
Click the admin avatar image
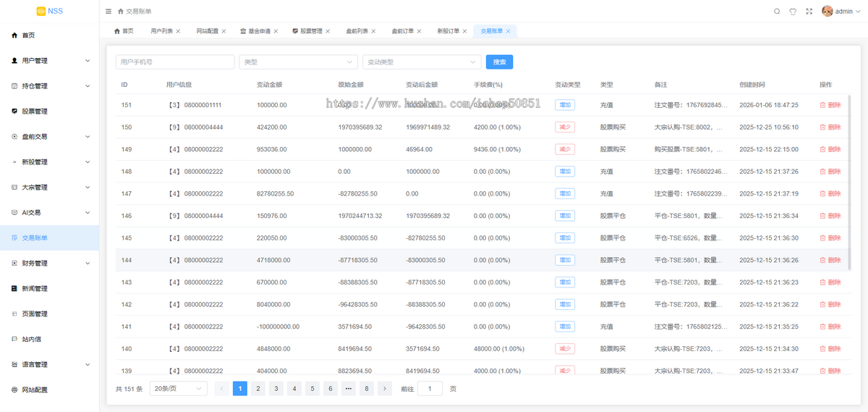(827, 11)
